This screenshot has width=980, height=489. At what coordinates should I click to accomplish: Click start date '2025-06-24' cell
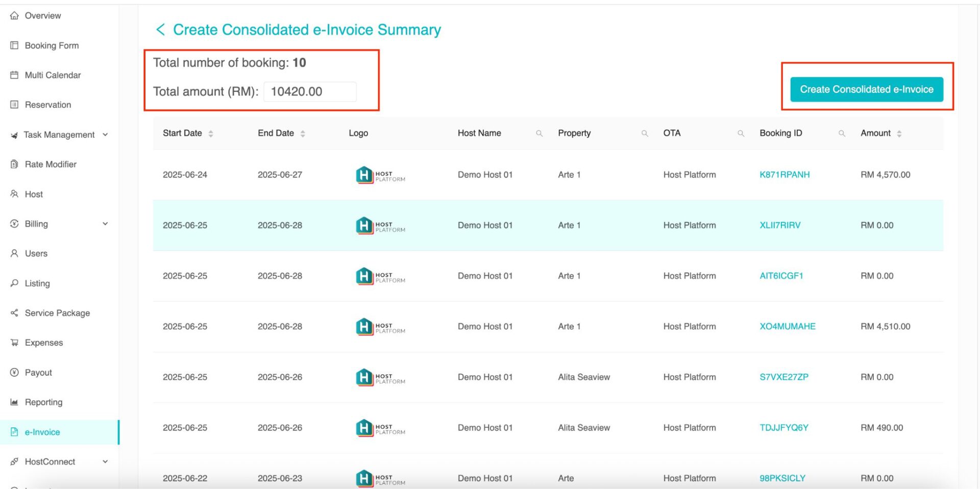coord(185,174)
